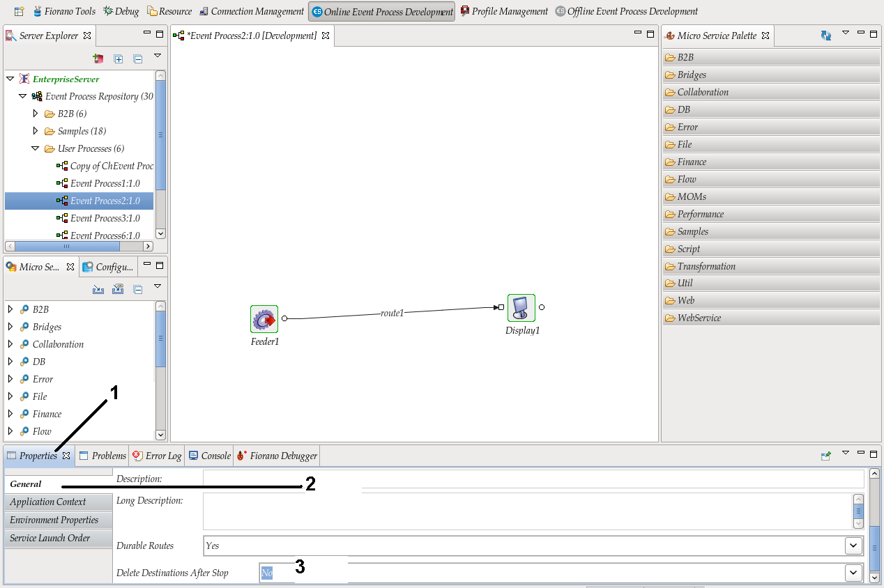This screenshot has height=588, width=884.
Task: Expand the DB node in Micro Service Repository
Action: (x=10, y=362)
